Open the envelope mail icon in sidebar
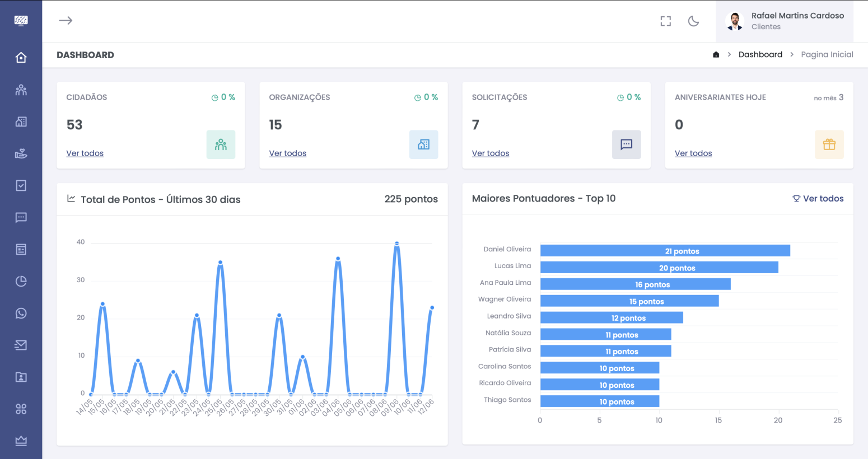868x459 pixels. (x=21, y=345)
